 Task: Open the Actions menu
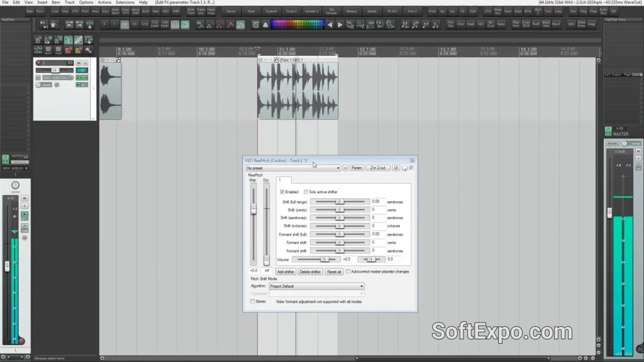(104, 3)
